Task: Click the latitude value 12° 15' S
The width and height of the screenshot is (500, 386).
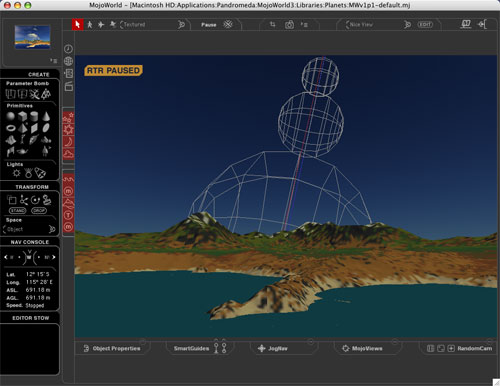Action: (x=37, y=274)
